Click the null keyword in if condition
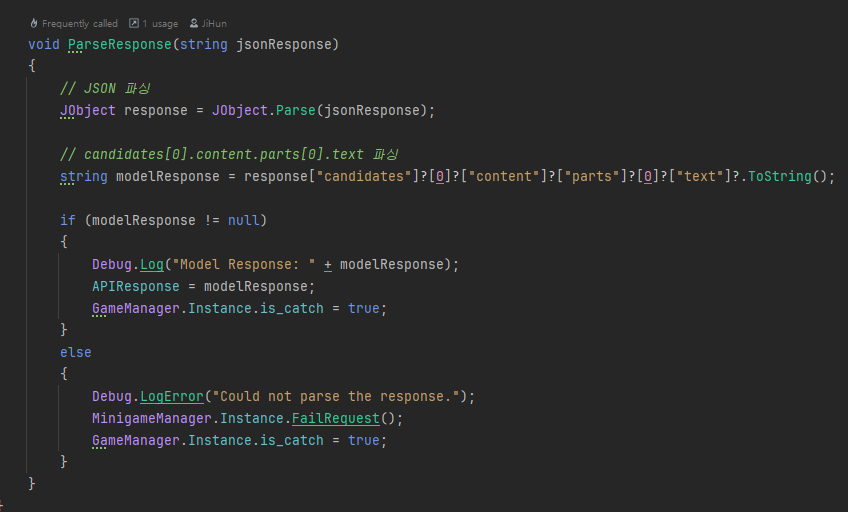This screenshot has height=512, width=848. click(243, 220)
